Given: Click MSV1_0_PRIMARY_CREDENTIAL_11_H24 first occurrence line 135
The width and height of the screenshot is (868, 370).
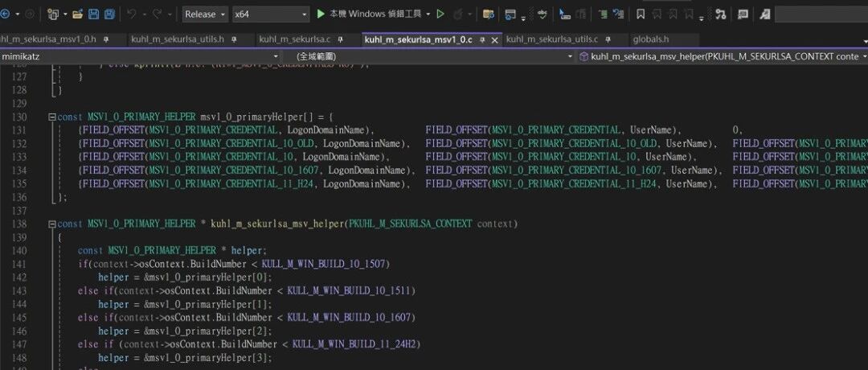Looking at the screenshot, I should click(x=232, y=184).
